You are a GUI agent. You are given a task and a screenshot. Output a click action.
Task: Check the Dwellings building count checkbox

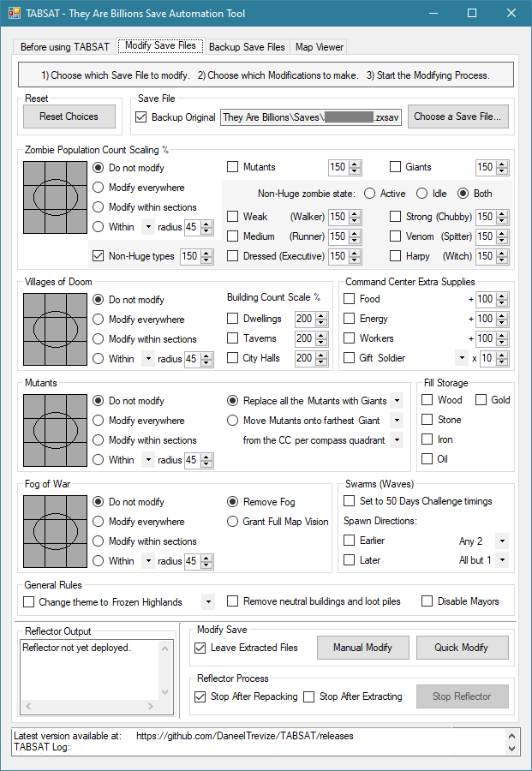pyautogui.click(x=232, y=318)
